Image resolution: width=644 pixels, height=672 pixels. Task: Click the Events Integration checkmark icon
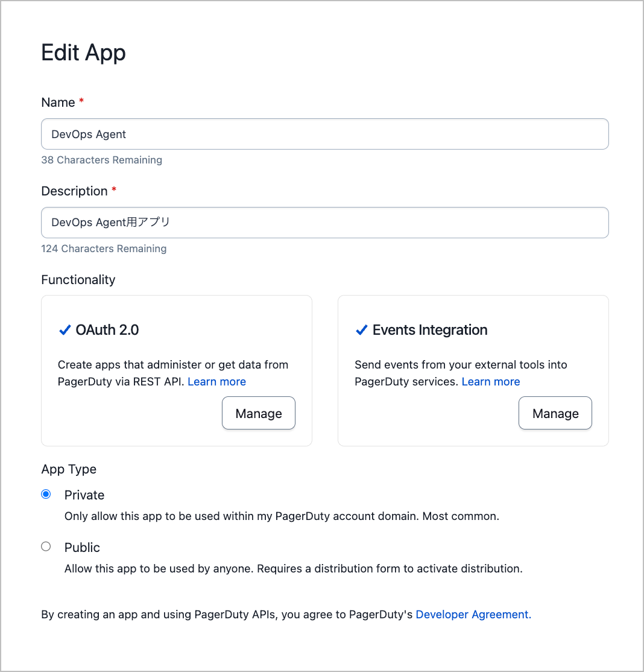pos(362,330)
